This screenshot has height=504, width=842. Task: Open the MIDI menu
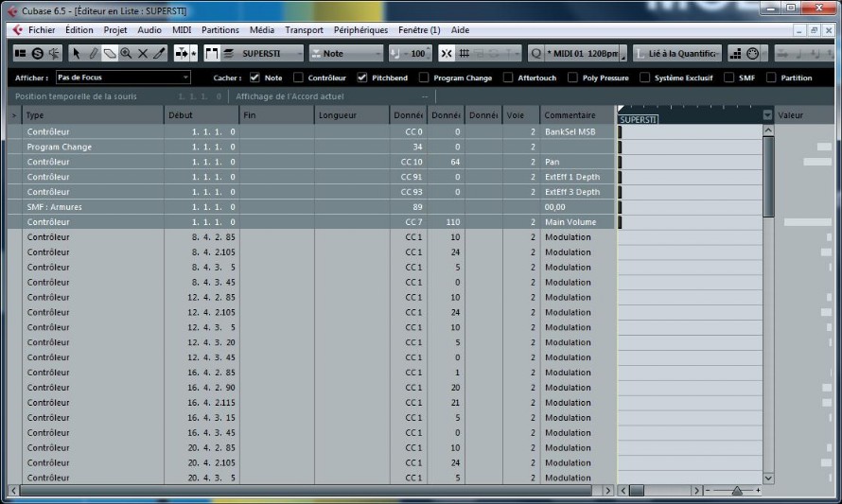click(x=182, y=30)
